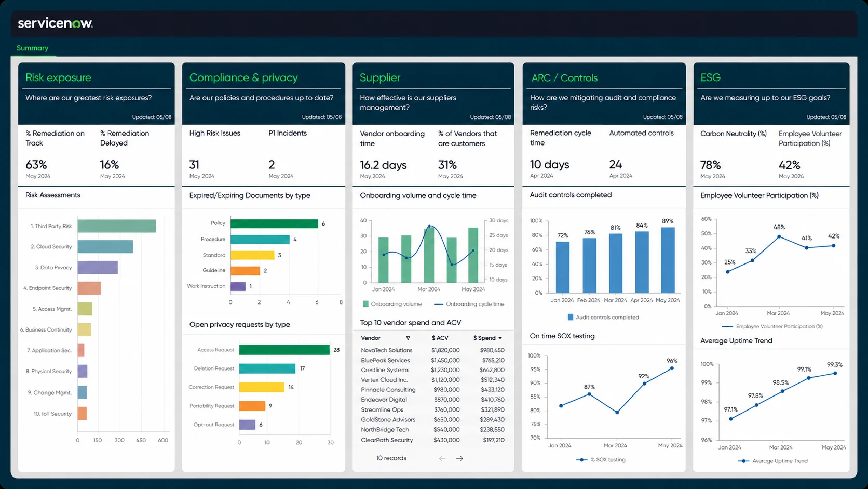Click the Endpoint Security bar
868x489 pixels.
tap(89, 288)
